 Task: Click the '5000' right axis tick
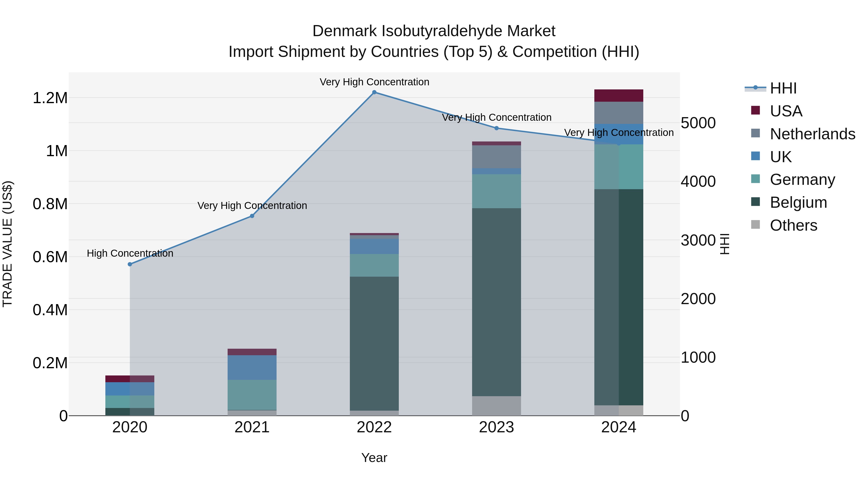pyautogui.click(x=698, y=123)
